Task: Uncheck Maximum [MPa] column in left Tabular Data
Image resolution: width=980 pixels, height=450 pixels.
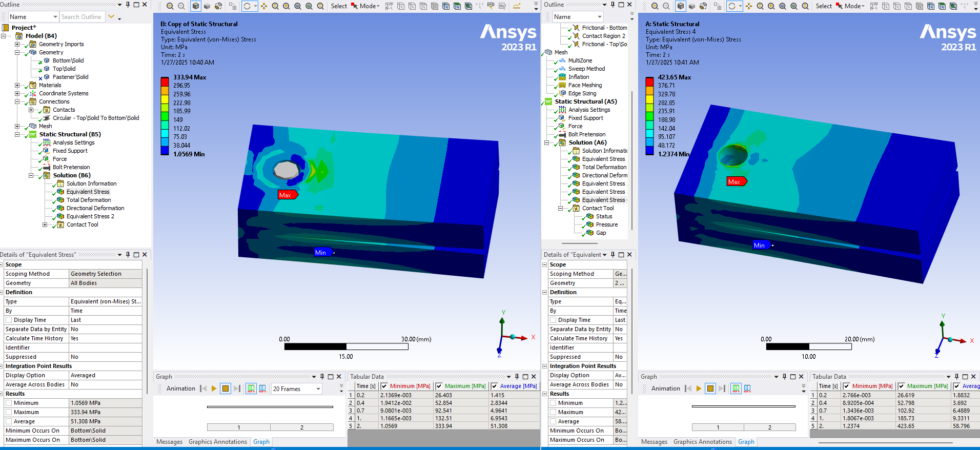Action: coord(439,386)
